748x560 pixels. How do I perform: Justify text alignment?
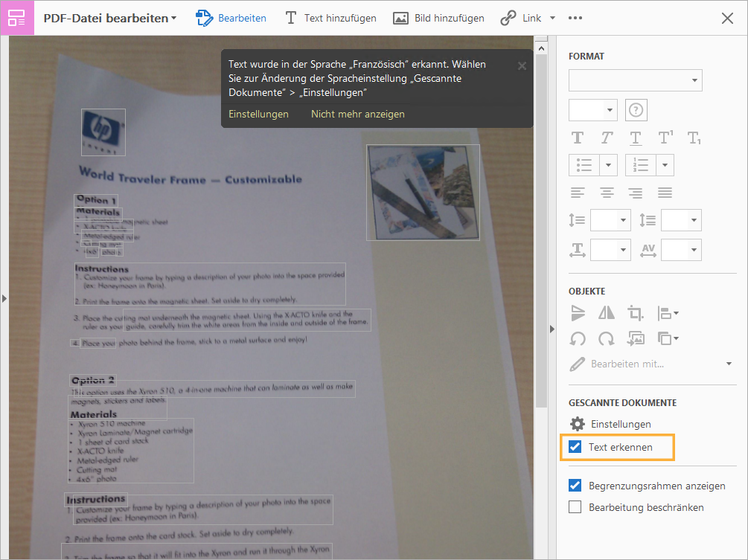coord(665,193)
